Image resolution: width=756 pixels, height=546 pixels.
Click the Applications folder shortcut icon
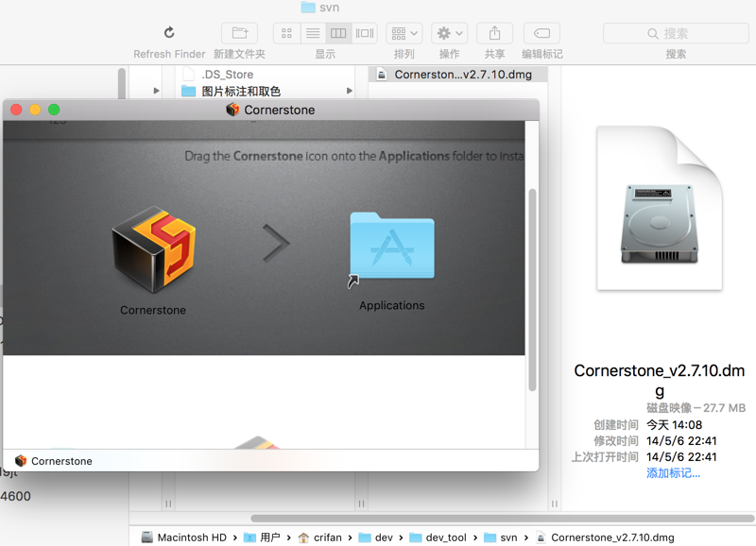click(x=392, y=247)
